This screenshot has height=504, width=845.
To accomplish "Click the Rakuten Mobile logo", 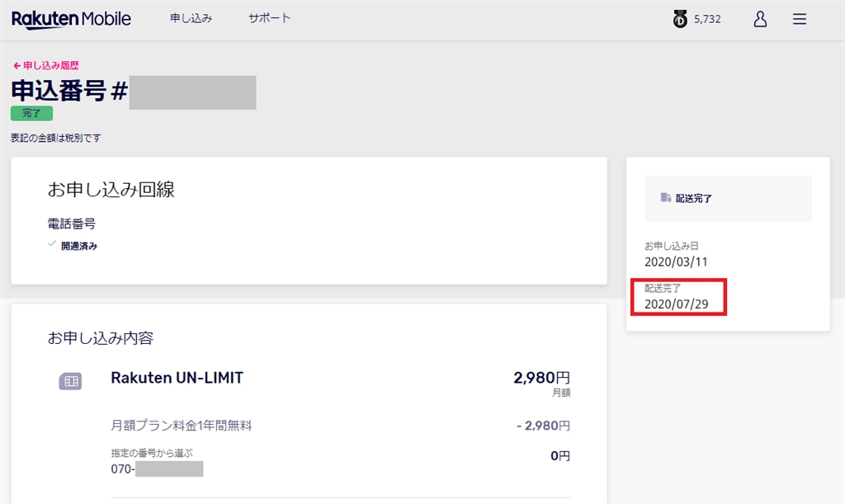I will (x=71, y=19).
